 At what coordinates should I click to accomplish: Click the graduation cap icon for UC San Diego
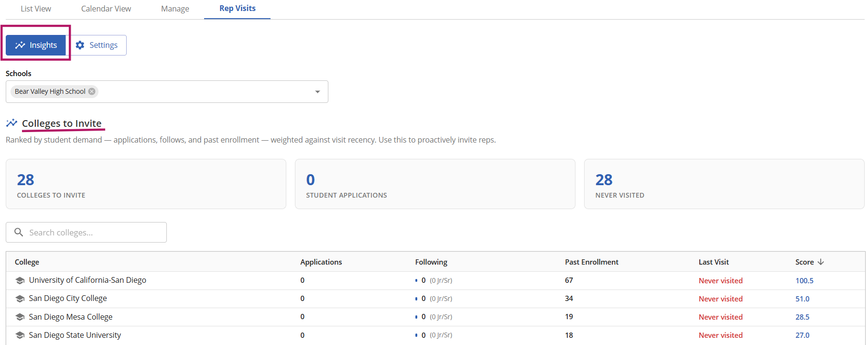click(x=20, y=280)
